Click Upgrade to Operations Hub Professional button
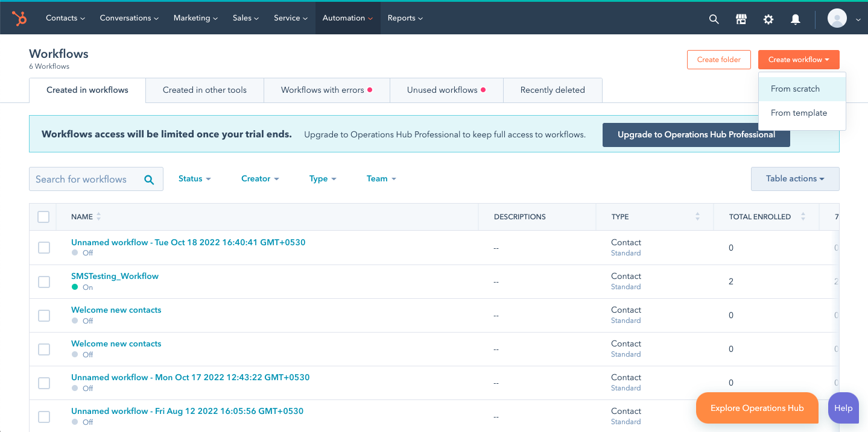This screenshot has width=868, height=432. [696, 135]
